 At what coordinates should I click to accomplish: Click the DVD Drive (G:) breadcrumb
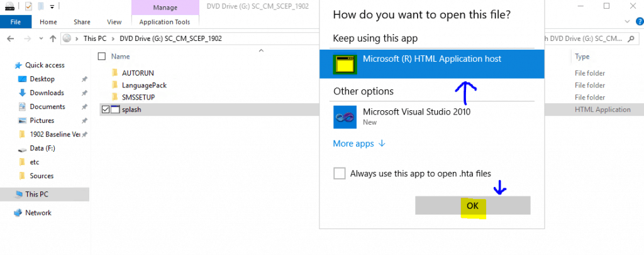point(170,38)
